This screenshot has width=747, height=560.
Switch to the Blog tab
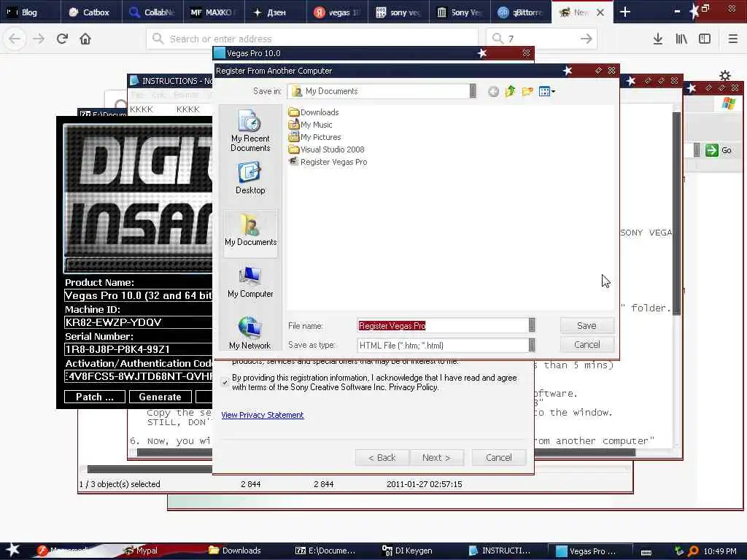(x=31, y=12)
